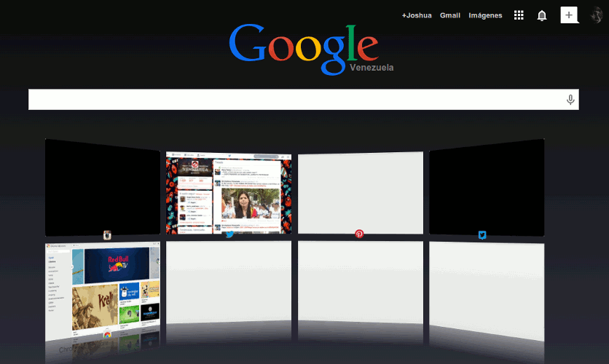Click inside the Google search box

point(303,99)
